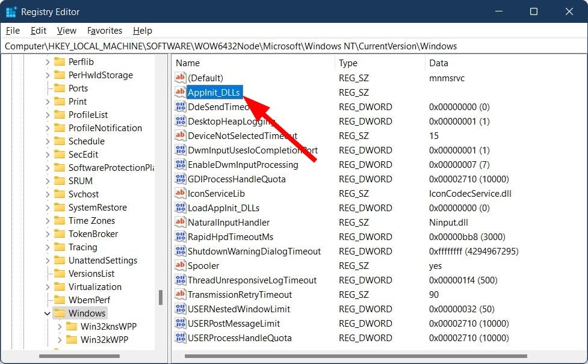Click the Registry Editor title bar icon

pos(11,11)
